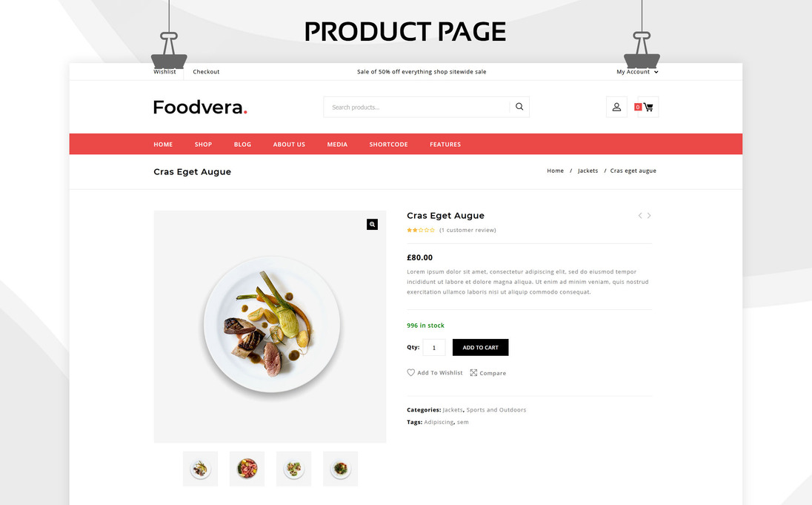Open the Checkout link
Image resolution: width=812 pixels, height=505 pixels.
point(206,71)
